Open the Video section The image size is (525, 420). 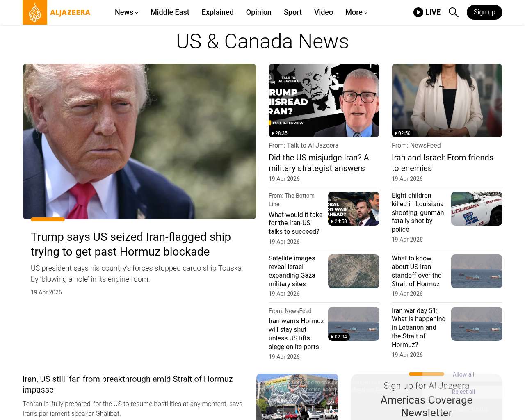[324, 12]
